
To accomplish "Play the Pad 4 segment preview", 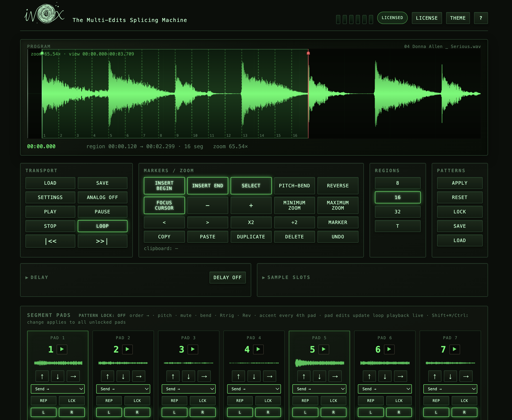I will pos(258,349).
